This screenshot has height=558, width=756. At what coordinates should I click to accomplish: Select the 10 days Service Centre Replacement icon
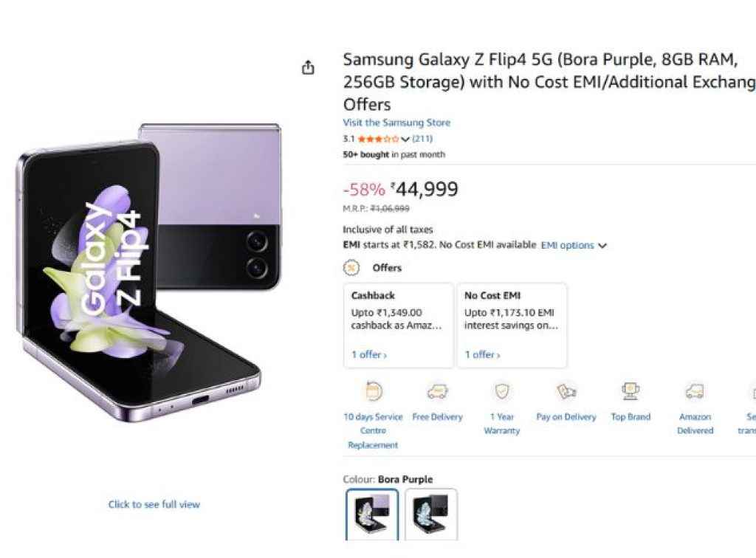click(373, 390)
